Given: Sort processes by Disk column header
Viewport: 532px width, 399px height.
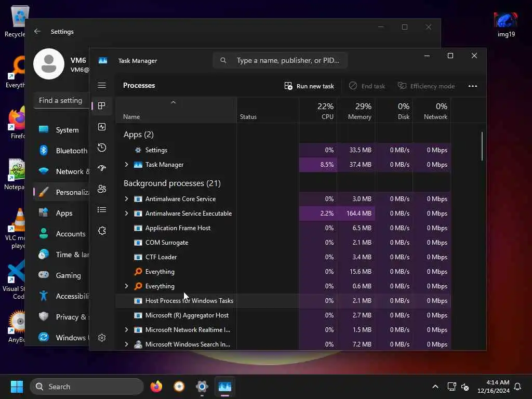Looking at the screenshot, I should point(394,111).
